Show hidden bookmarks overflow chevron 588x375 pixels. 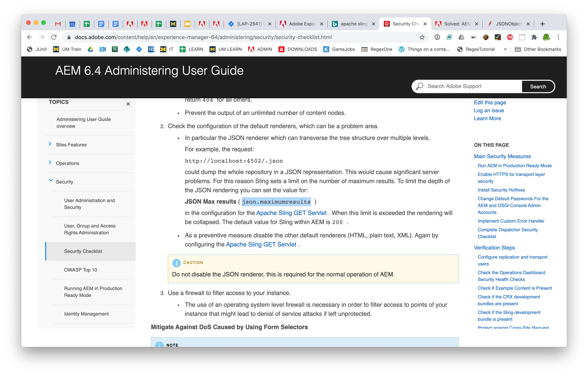point(505,49)
